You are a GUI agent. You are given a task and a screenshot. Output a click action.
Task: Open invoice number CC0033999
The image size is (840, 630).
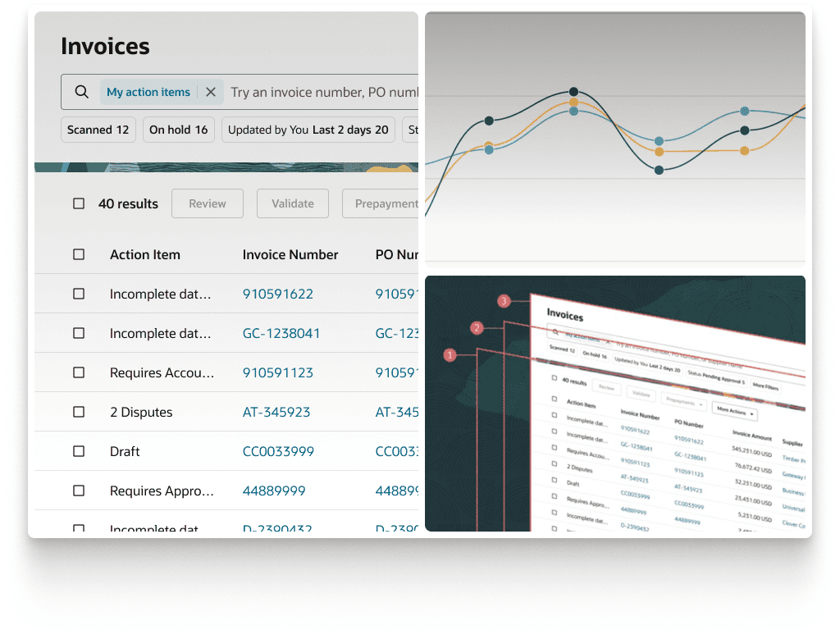click(278, 451)
